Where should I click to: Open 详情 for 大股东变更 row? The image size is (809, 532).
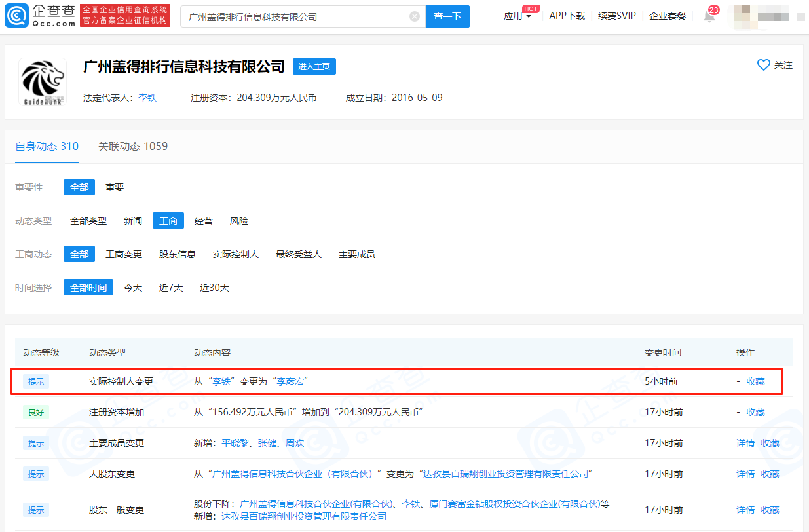[745, 474]
